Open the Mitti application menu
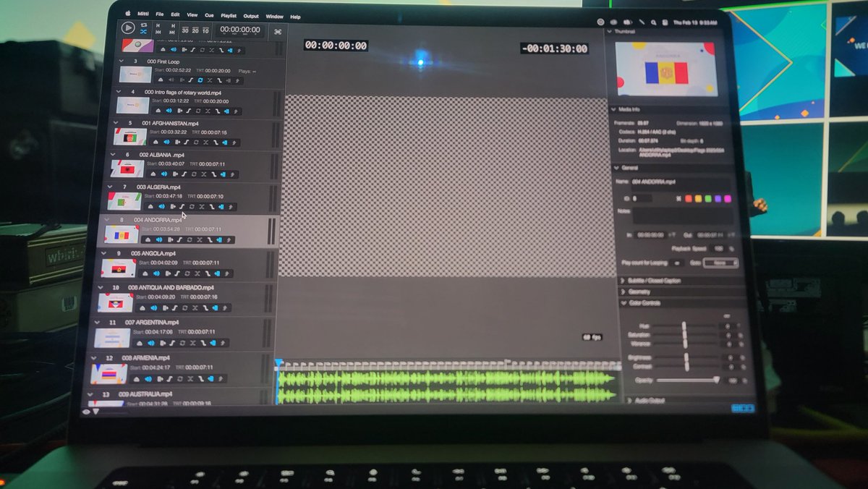This screenshot has height=489, width=868. (143, 14)
